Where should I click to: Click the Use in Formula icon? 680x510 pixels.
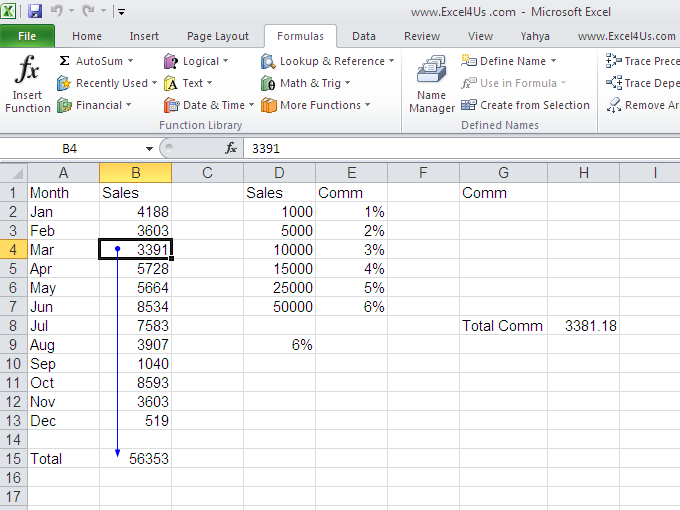pyautogui.click(x=469, y=82)
